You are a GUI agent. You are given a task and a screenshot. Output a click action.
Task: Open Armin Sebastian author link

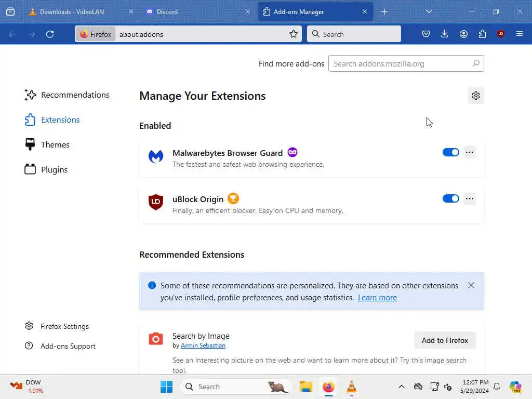pyautogui.click(x=203, y=345)
